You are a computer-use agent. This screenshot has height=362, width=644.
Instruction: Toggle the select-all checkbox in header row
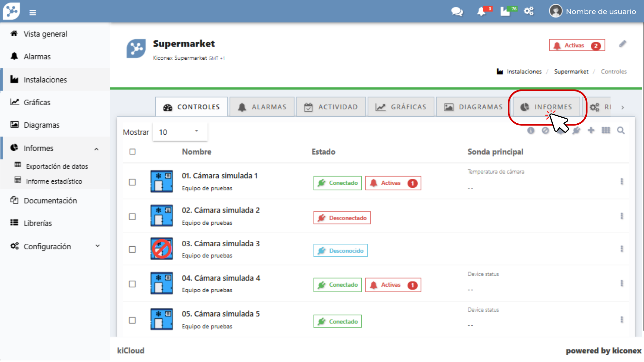coord(132,152)
